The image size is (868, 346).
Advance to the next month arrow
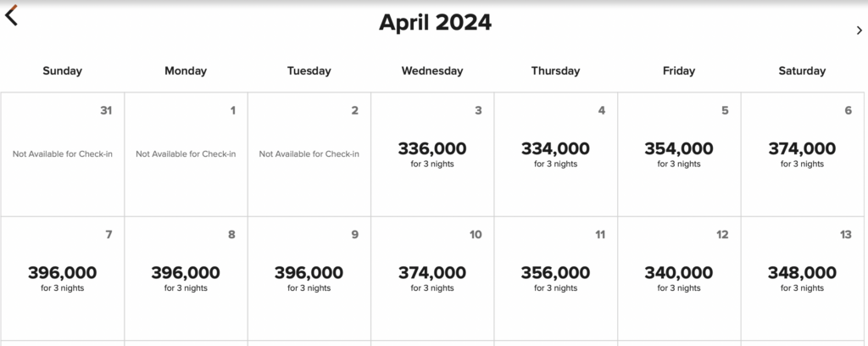860,31
